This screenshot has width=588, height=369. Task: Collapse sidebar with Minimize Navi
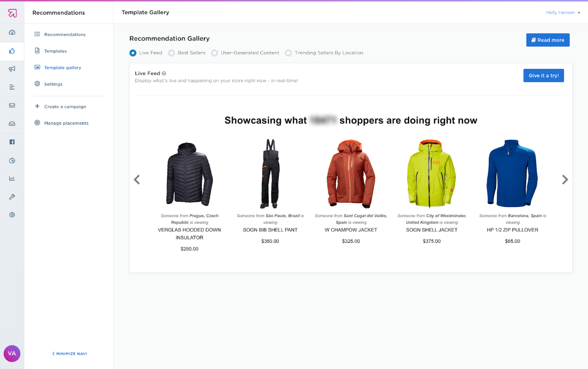pyautogui.click(x=69, y=353)
